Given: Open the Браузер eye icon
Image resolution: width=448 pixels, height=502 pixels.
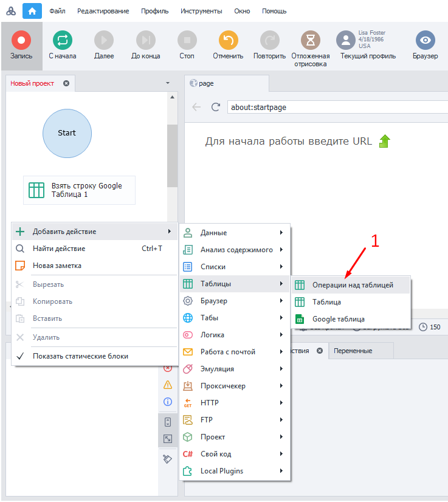Looking at the screenshot, I should [425, 41].
